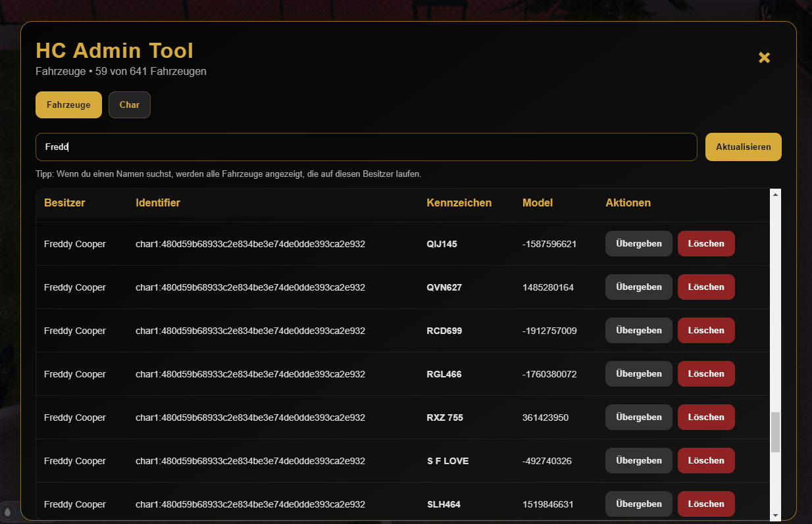812x524 pixels.
Task: Click Übergeben for plate QIJ145
Action: (639, 243)
